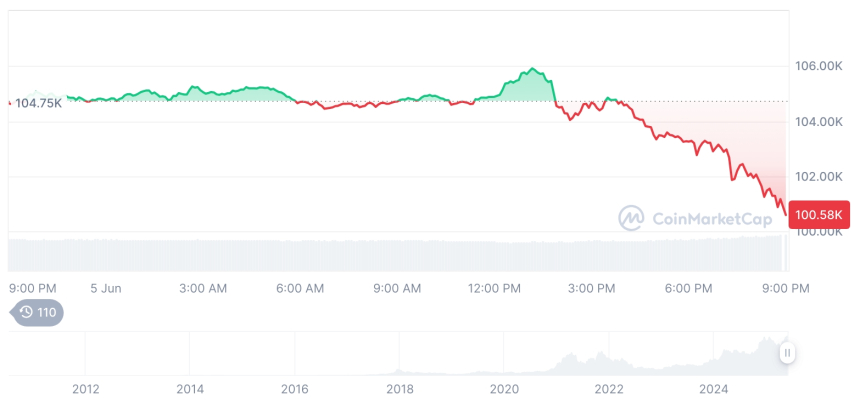The image size is (860, 401).
Task: Jump to 2024 in the navigator timeline
Action: click(x=713, y=389)
